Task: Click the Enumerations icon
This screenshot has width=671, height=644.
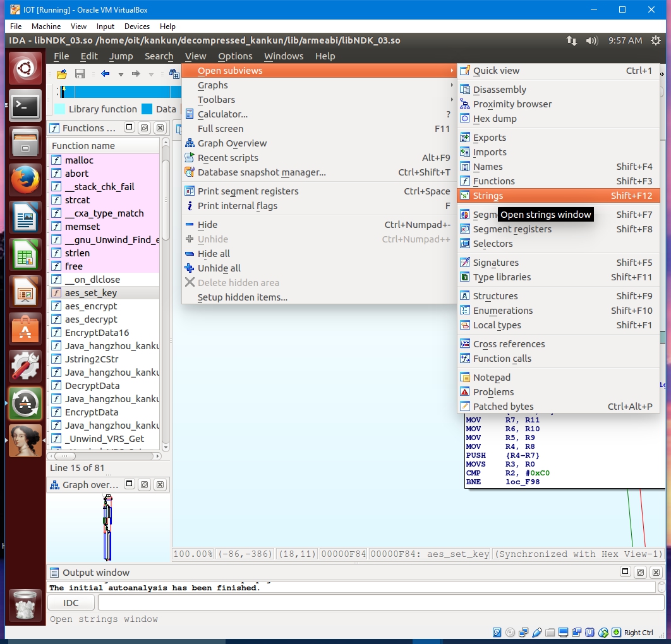Action: [x=465, y=310]
